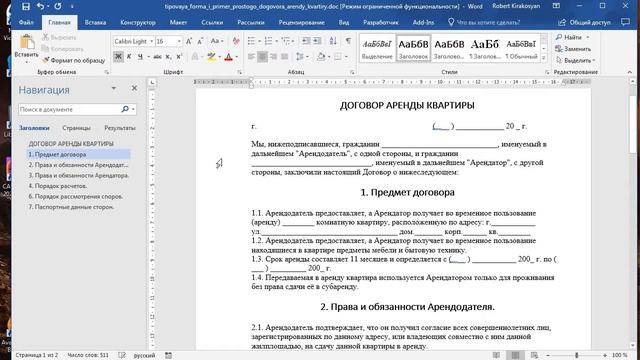Click the русский language indicator
The width and height of the screenshot is (640, 360).
144,356
